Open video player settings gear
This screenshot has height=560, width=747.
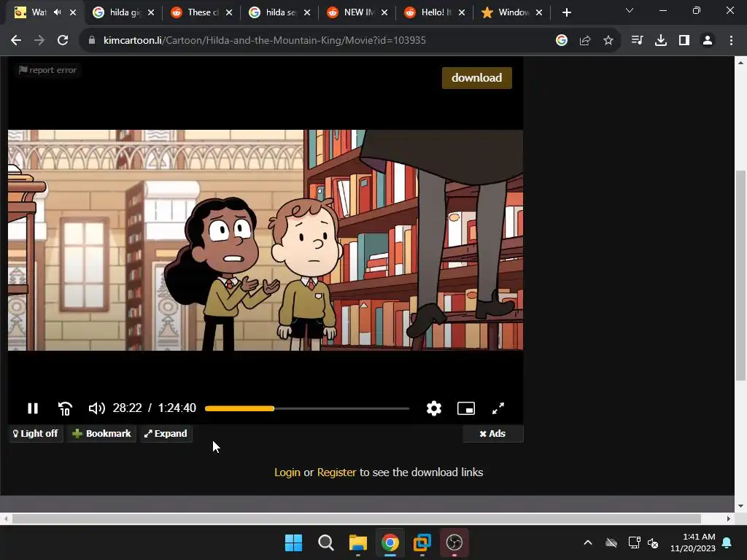click(x=433, y=408)
